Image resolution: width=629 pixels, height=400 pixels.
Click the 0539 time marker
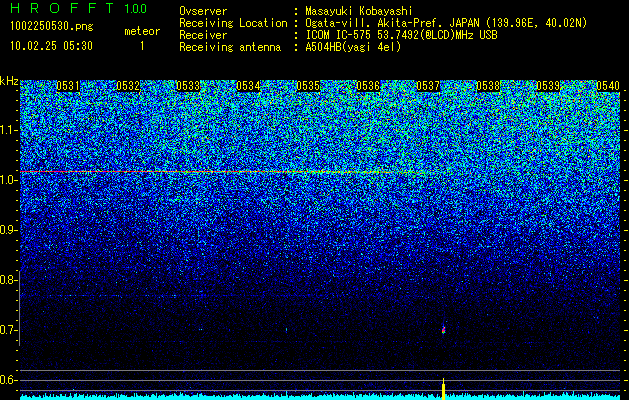point(548,86)
